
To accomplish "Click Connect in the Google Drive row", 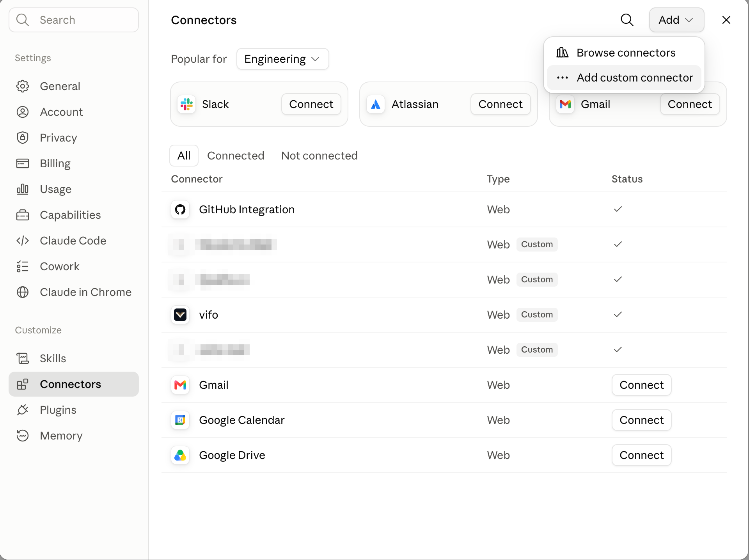I will click(x=641, y=455).
